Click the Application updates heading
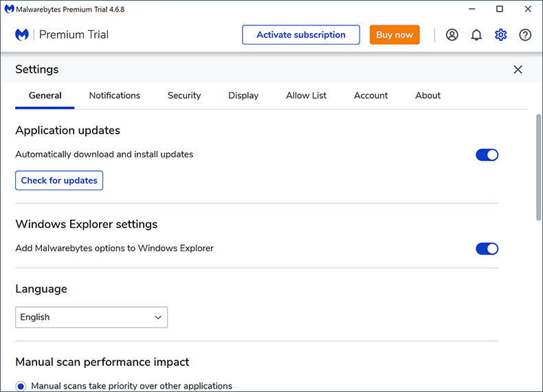This screenshot has width=543, height=392. 67,130
